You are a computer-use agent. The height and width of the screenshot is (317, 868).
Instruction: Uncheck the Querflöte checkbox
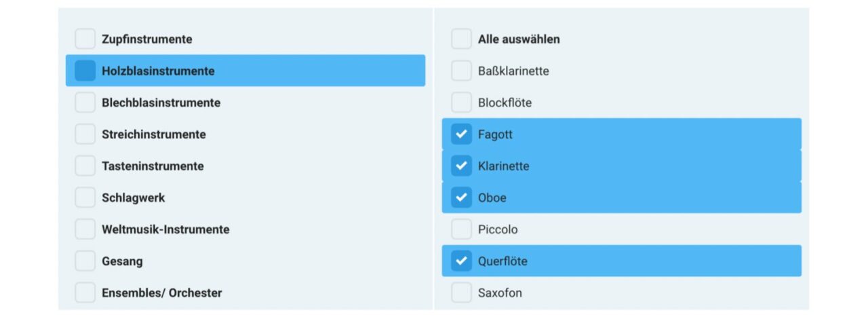coord(461,261)
